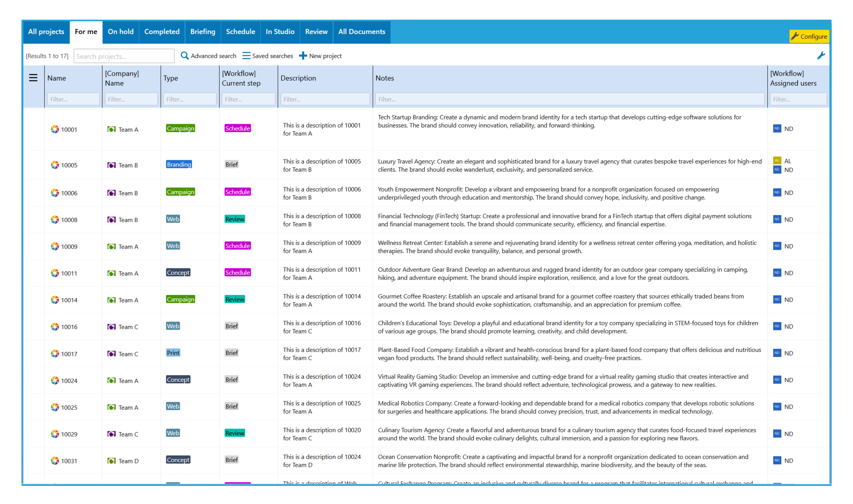The width and height of the screenshot is (853, 504).
Task: Click the hamburger column menu icon
Action: [x=33, y=78]
